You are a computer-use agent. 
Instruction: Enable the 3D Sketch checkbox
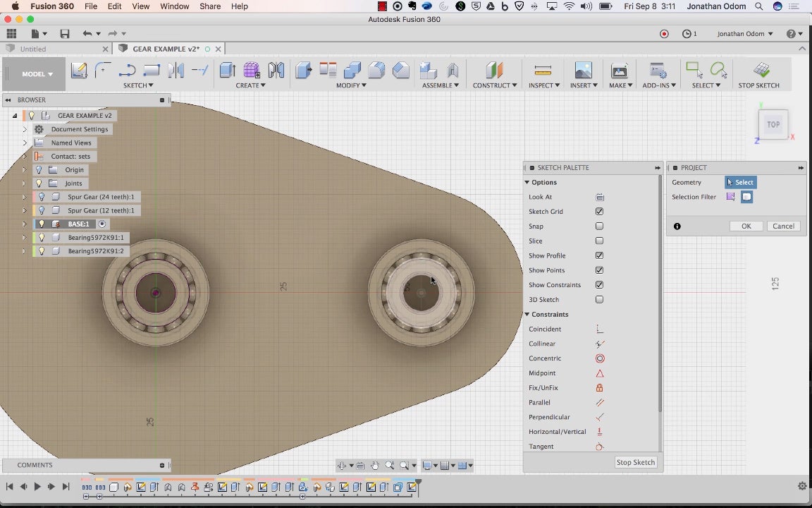(x=599, y=300)
